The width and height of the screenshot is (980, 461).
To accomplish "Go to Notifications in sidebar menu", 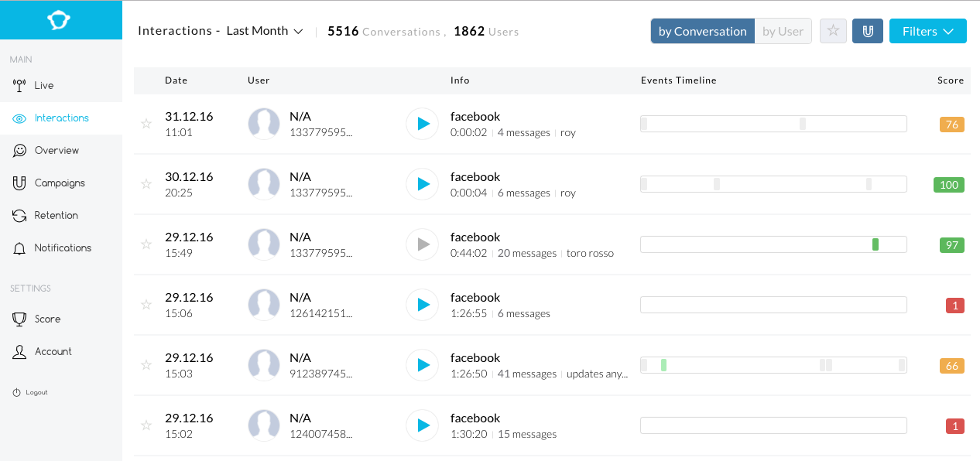I will (x=63, y=248).
